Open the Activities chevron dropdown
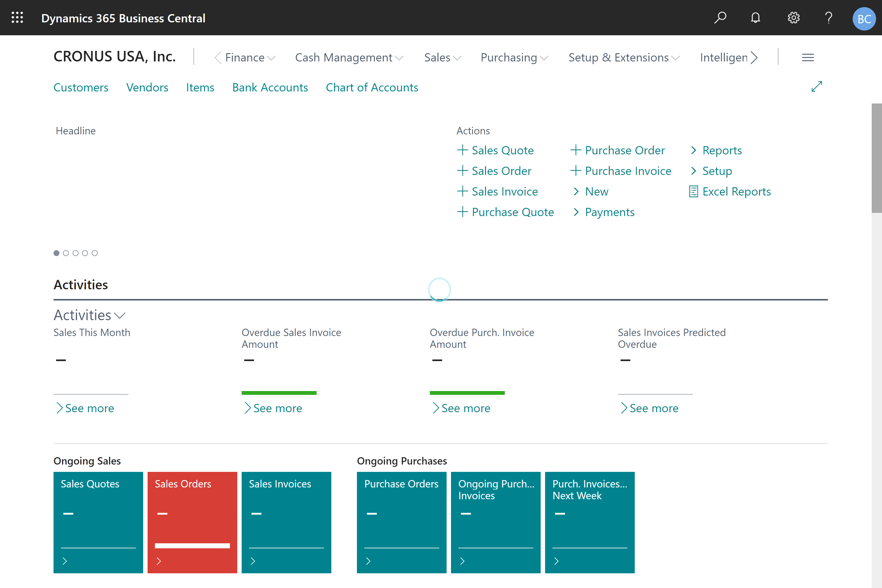The height and width of the screenshot is (588, 882). 120,316
